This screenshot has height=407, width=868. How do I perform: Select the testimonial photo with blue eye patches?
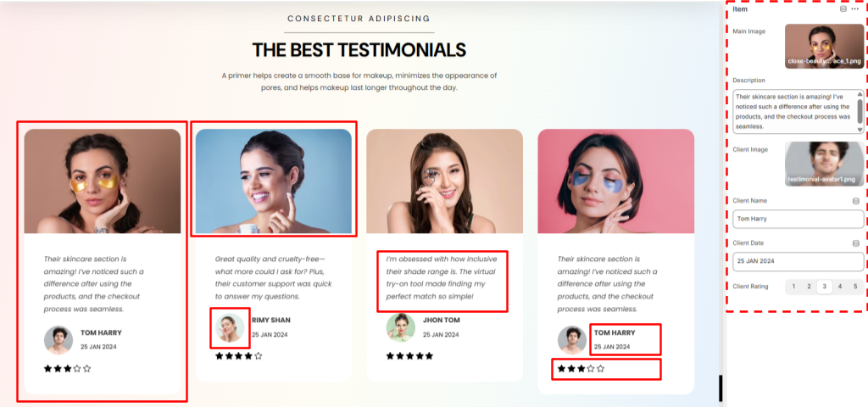(615, 181)
